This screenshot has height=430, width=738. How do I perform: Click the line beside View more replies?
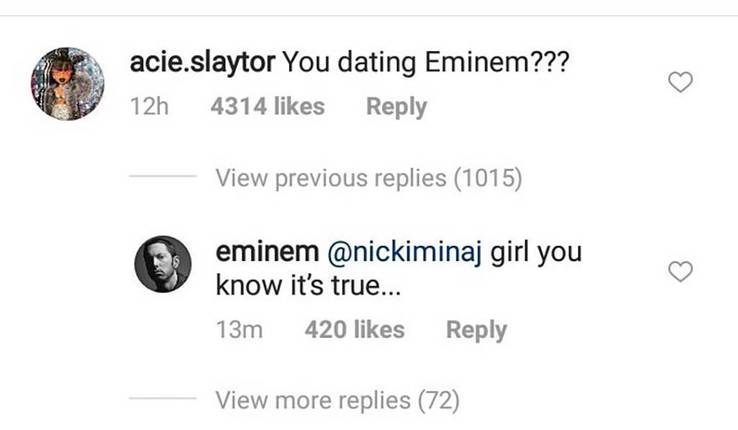pyautogui.click(x=163, y=398)
